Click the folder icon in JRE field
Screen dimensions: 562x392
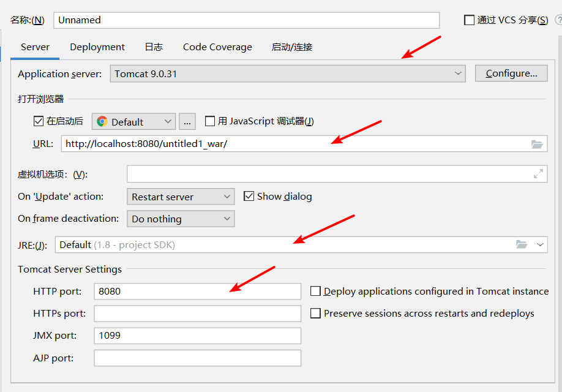tap(522, 244)
